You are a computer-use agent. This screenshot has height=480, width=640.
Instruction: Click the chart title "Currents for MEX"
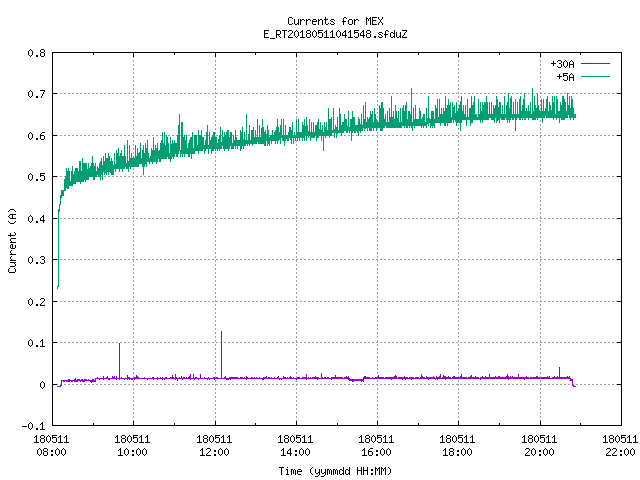click(335, 21)
